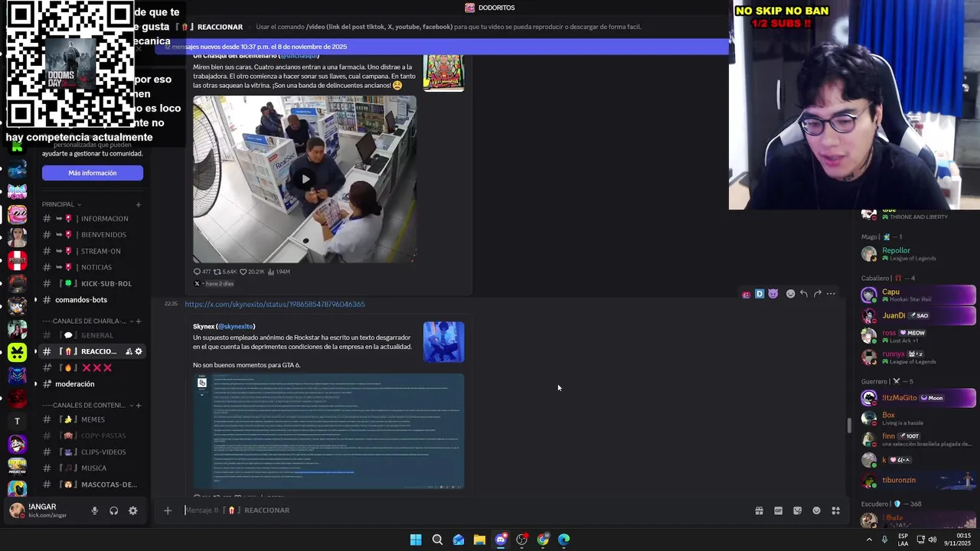The image size is (980, 551).
Task: Open more options for the hovered message
Action: (831, 294)
